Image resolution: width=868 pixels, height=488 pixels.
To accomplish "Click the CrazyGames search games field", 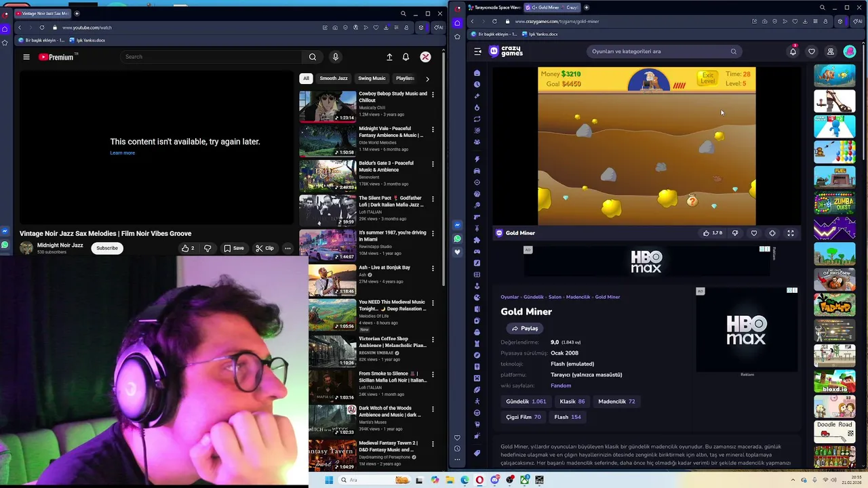I will [x=663, y=52].
